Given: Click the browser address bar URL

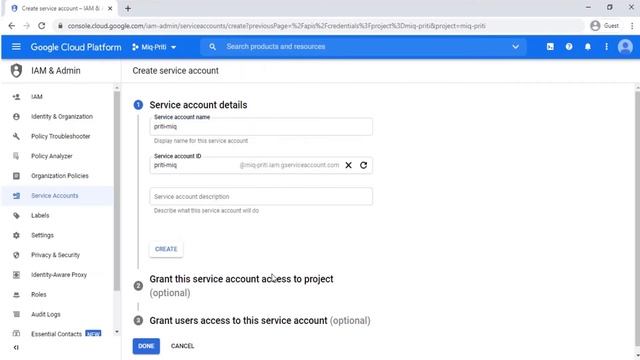Looking at the screenshot, I should [276, 26].
